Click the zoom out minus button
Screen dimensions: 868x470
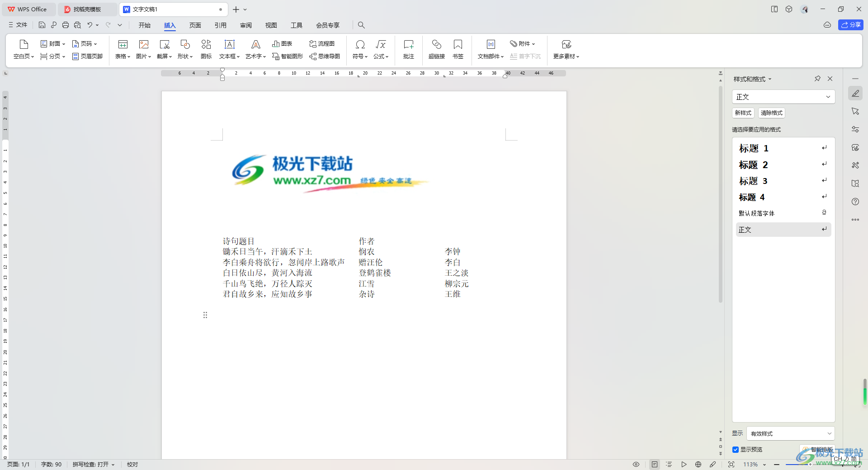pyautogui.click(x=777, y=465)
